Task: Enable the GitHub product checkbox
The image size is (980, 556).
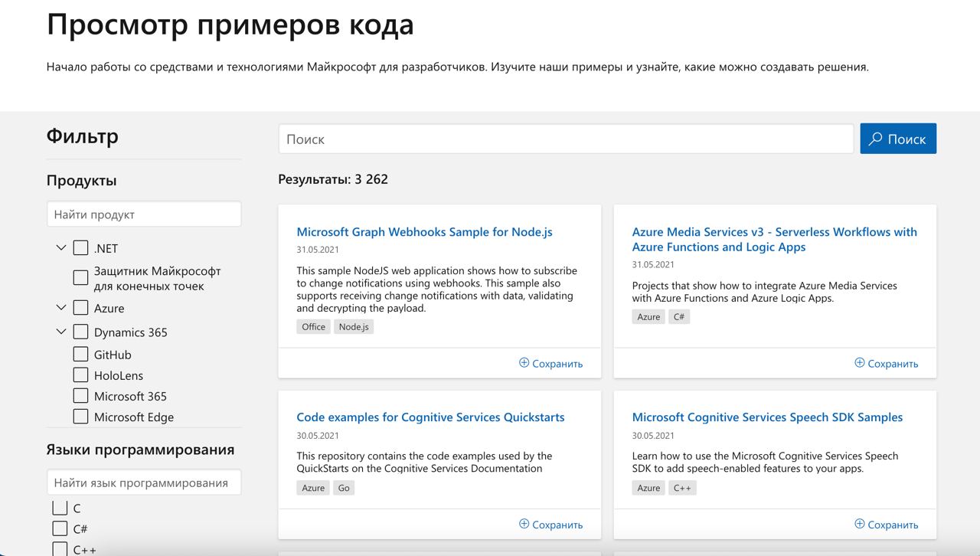Action: (x=80, y=354)
